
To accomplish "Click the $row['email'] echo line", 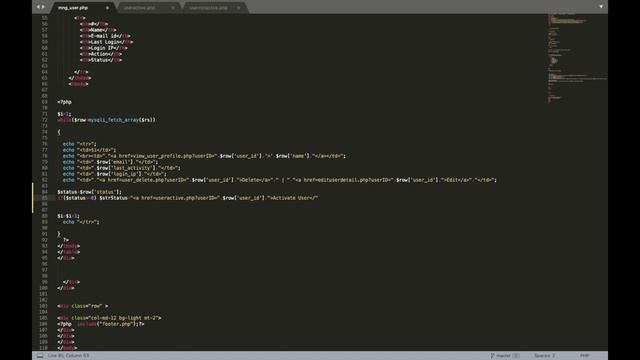I will click(110, 162).
